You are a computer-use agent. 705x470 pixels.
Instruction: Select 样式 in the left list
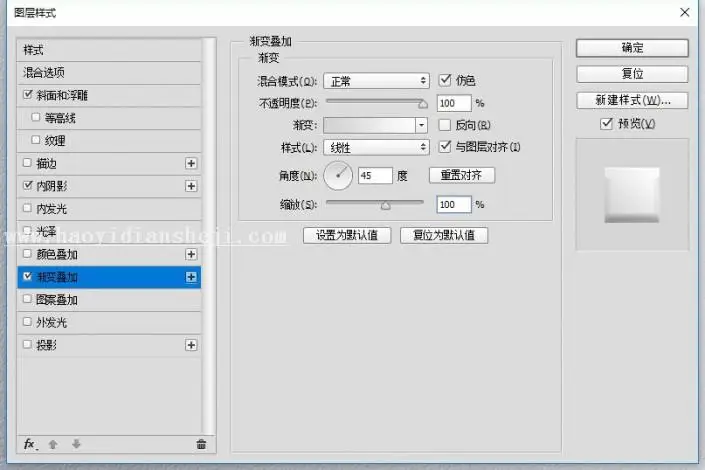(109, 50)
